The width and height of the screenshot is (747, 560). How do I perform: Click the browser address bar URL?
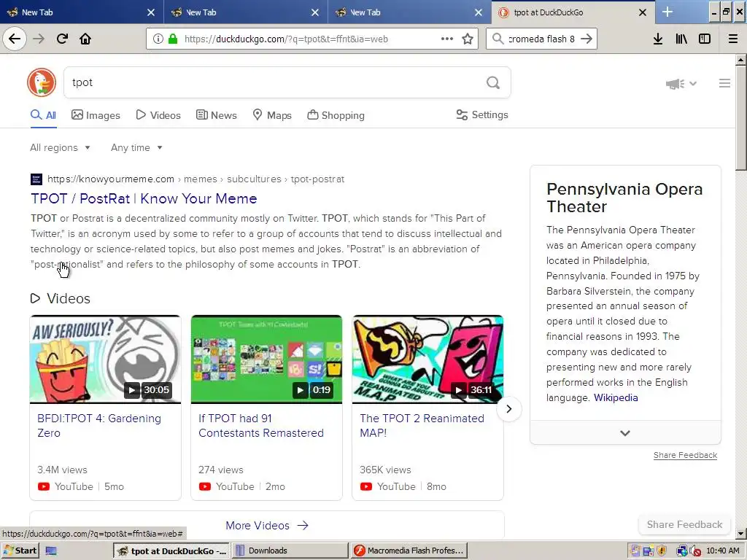tap(286, 39)
